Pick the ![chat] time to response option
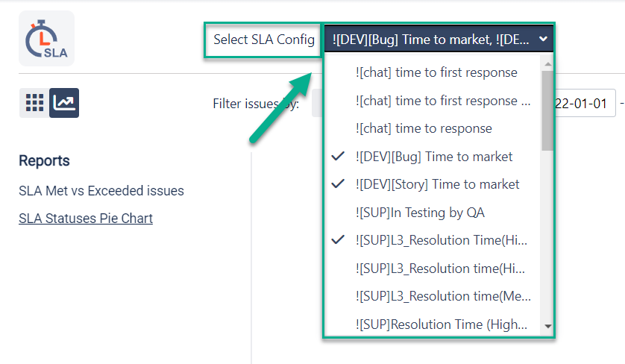This screenshot has width=625, height=364. (x=424, y=128)
